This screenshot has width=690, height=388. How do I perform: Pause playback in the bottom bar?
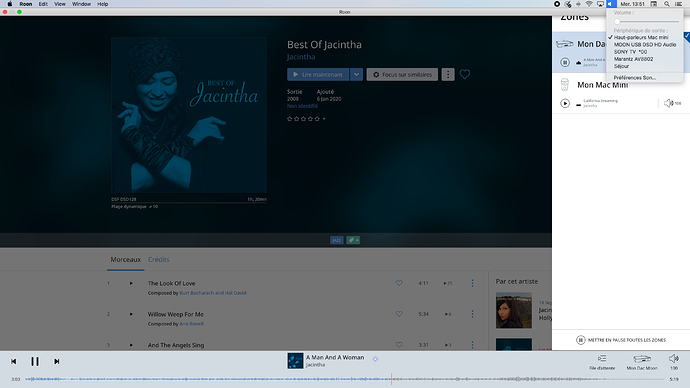pyautogui.click(x=35, y=361)
